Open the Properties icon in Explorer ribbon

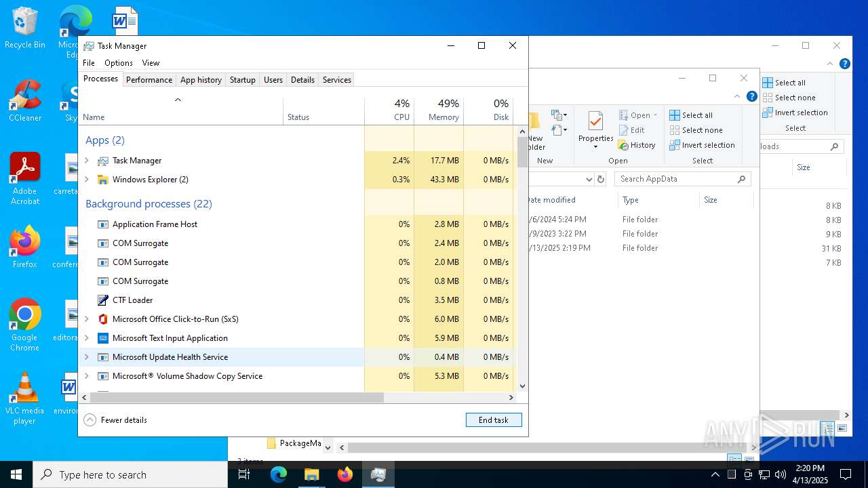click(x=595, y=121)
